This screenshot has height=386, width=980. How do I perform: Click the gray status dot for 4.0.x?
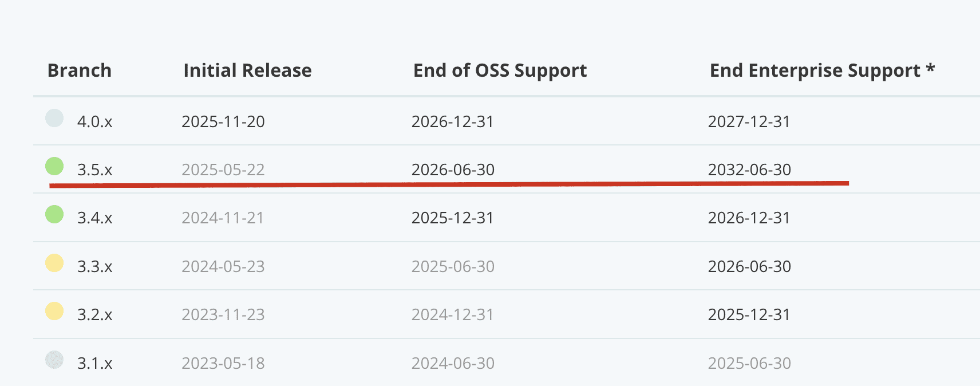click(54, 118)
